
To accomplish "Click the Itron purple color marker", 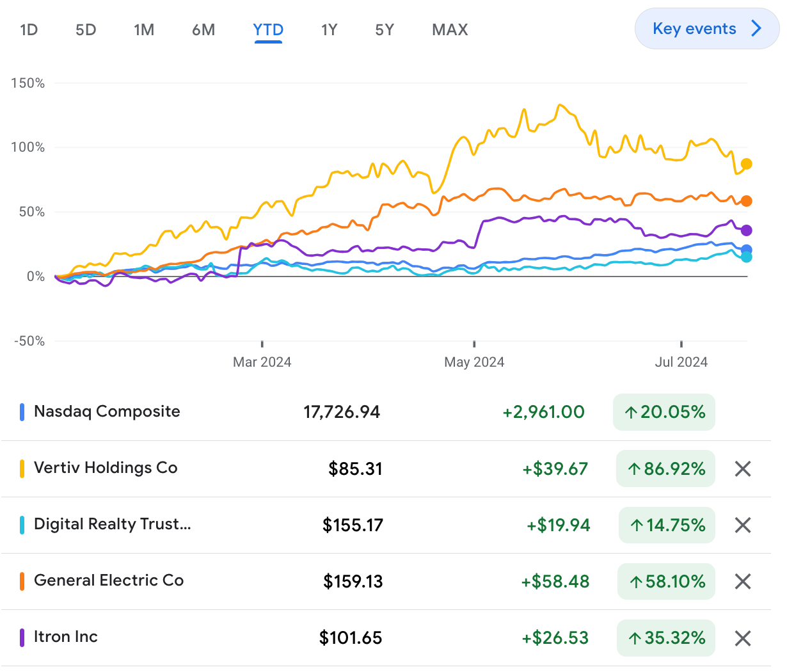I will click(x=22, y=637).
